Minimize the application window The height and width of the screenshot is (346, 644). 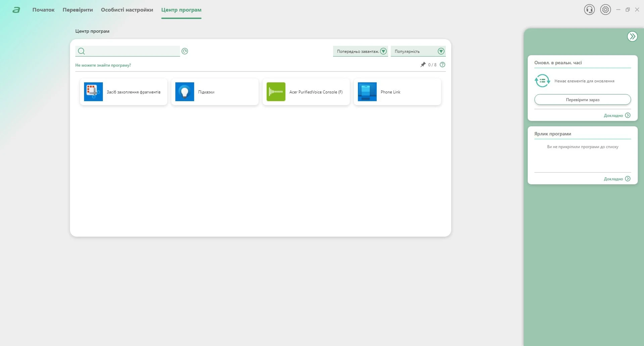click(x=618, y=10)
